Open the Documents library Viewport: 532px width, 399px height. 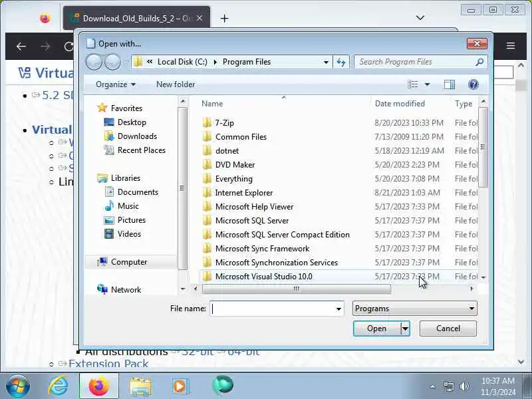138,192
